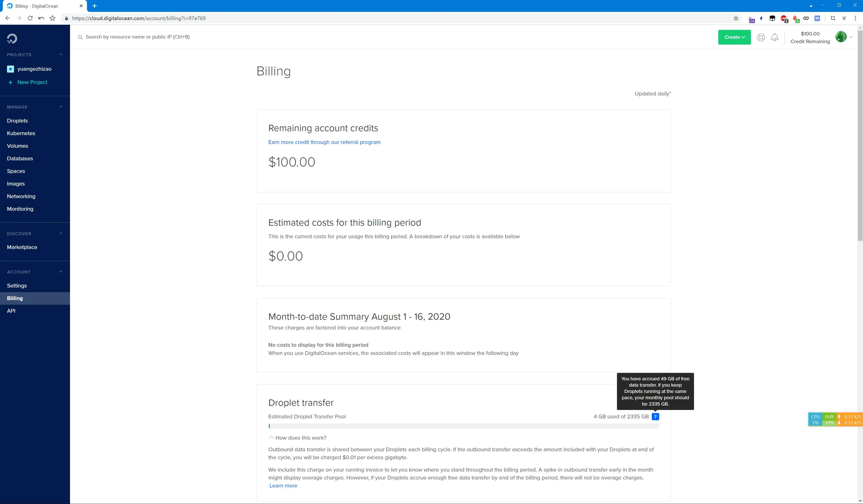The height and width of the screenshot is (504, 863).
Task: Click the blue question mark help icon
Action: 655,417
